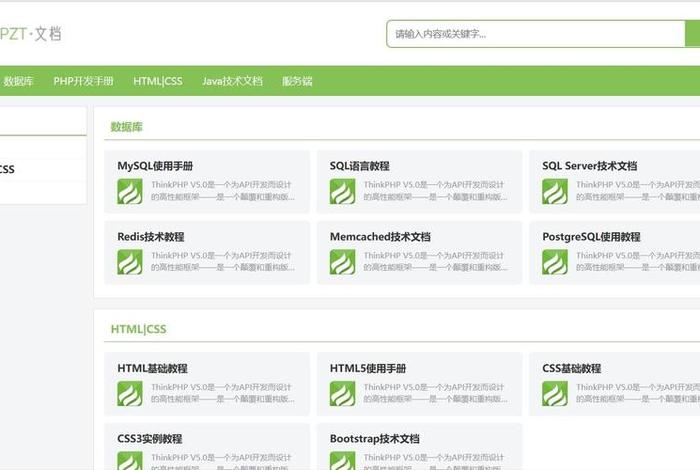
Task: Click the search keyword input field
Action: pos(536,33)
